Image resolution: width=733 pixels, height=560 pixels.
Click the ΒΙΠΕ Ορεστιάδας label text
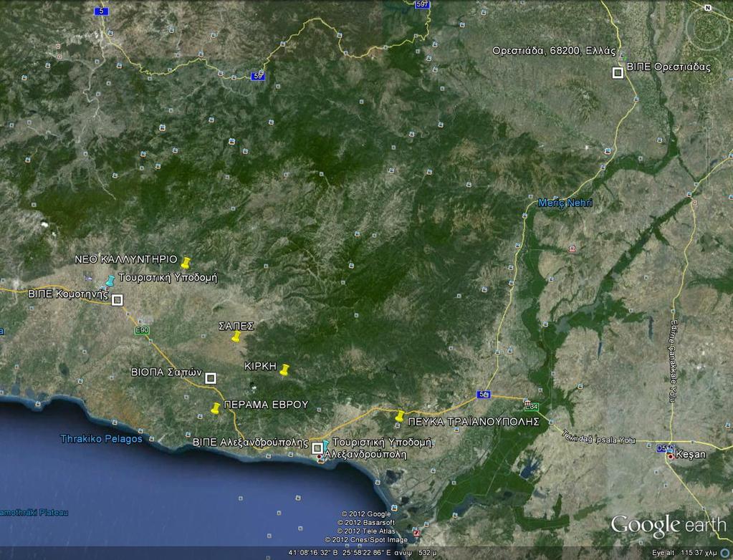pyautogui.click(x=669, y=67)
